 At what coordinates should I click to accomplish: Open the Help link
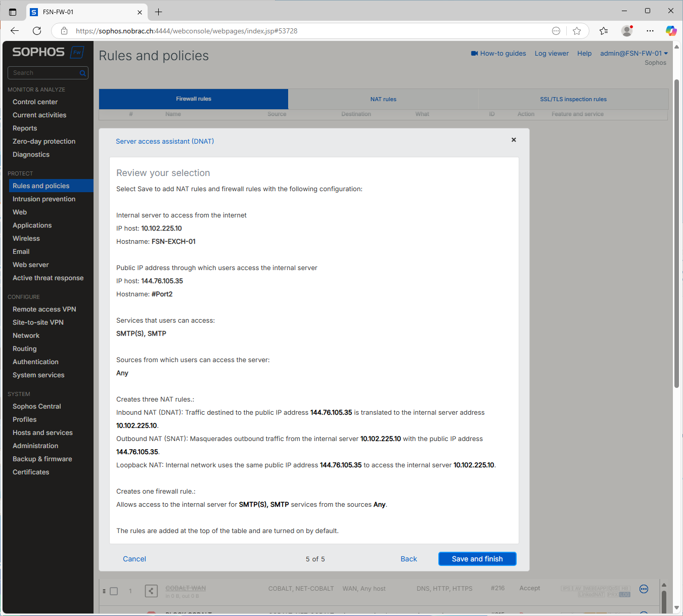coord(584,53)
